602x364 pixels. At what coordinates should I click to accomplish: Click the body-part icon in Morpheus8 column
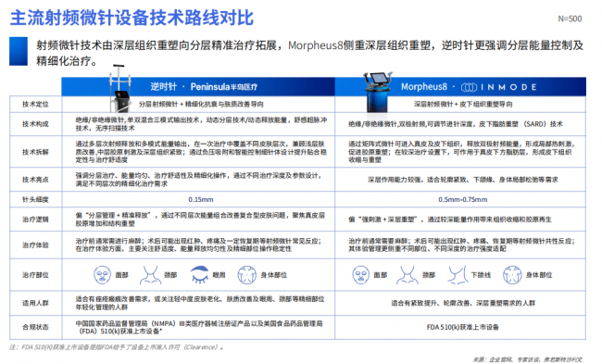click(512, 275)
